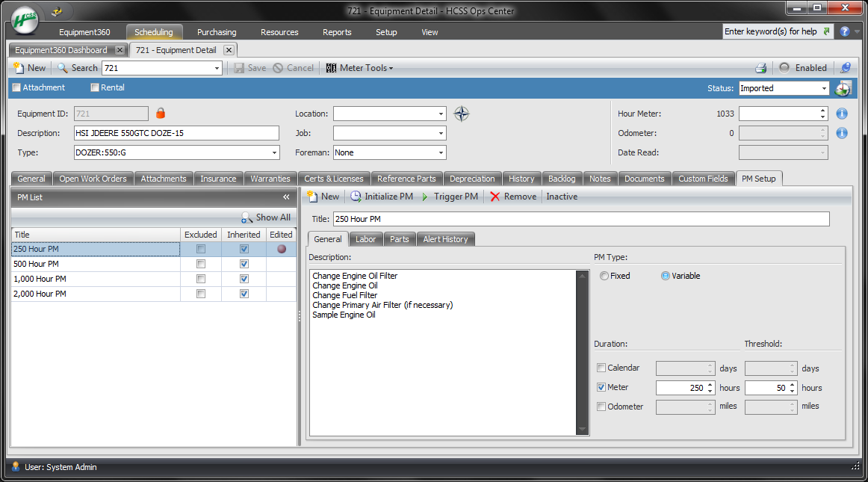Click the quick access icon beside the HCSS logo
Viewport: 868px width, 482px height.
pos(57,11)
